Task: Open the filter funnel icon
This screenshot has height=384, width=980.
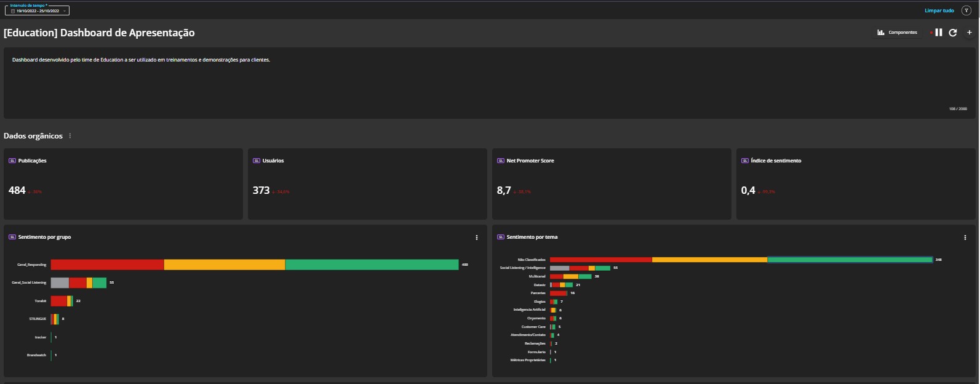Action: click(966, 10)
